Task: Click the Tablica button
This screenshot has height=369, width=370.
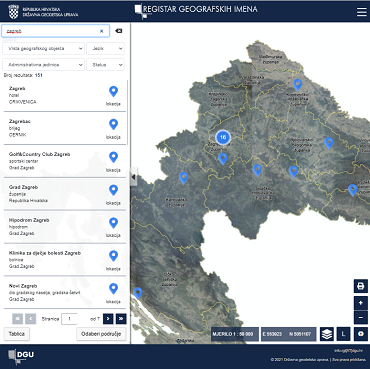Action: (x=17, y=334)
